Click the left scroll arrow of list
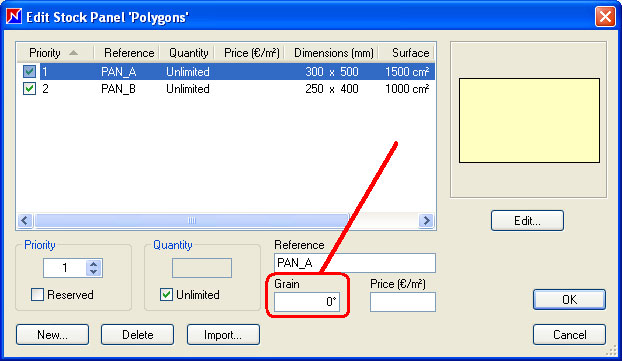Screen dimensions: 622x361 [25, 221]
